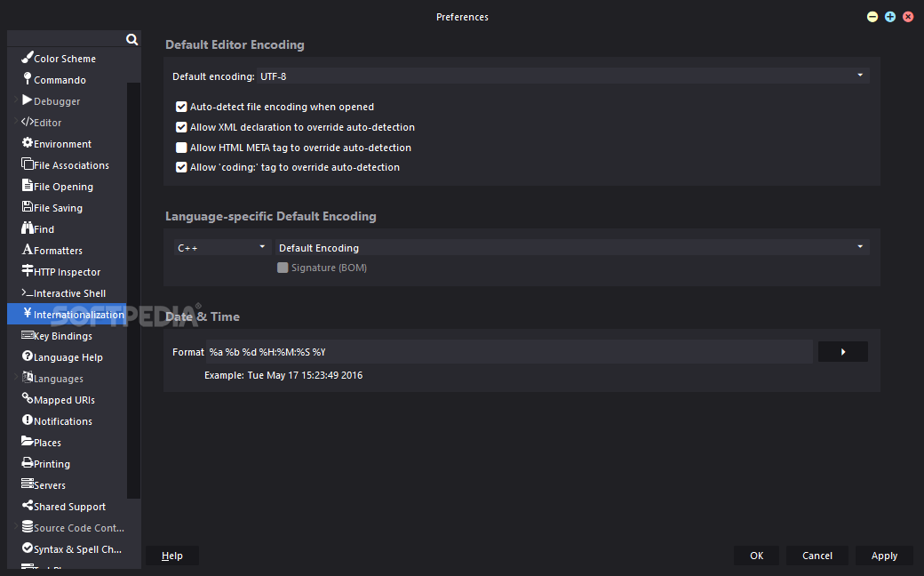Expand the language Default Encoding combo box
Viewport: 924px width, 576px height.
point(572,248)
